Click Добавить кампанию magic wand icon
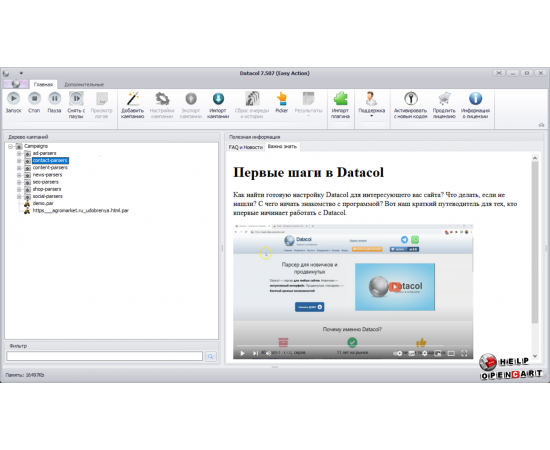This screenshot has height=450, width=550. coord(133,99)
